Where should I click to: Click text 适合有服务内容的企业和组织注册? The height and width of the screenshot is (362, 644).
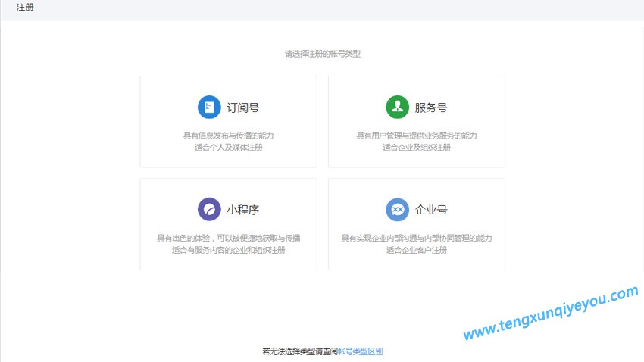[x=228, y=250]
